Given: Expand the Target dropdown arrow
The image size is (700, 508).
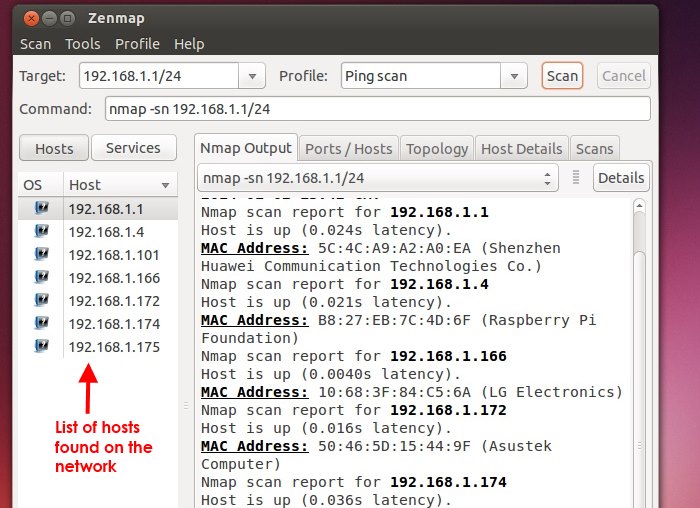Looking at the screenshot, I should click(252, 76).
